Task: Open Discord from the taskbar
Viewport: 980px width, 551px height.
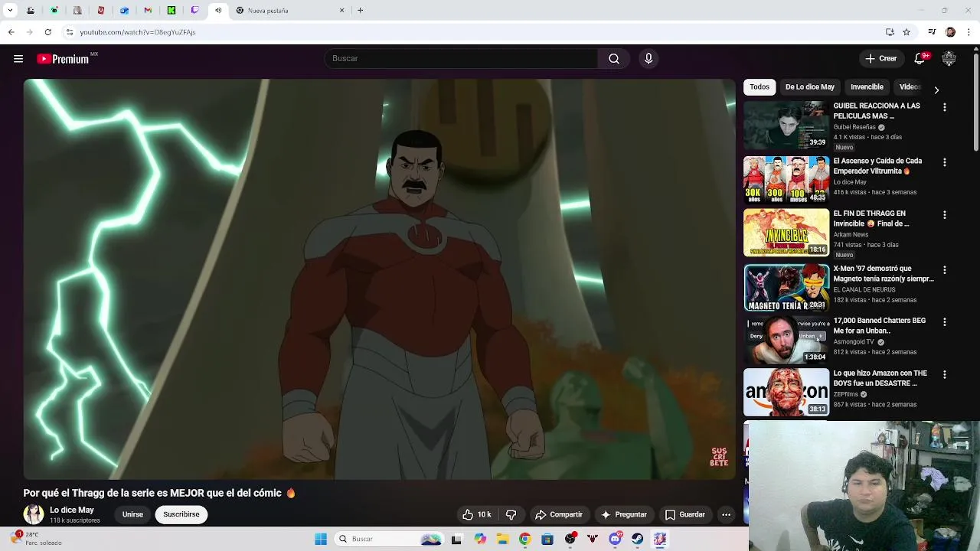Action: [615, 540]
